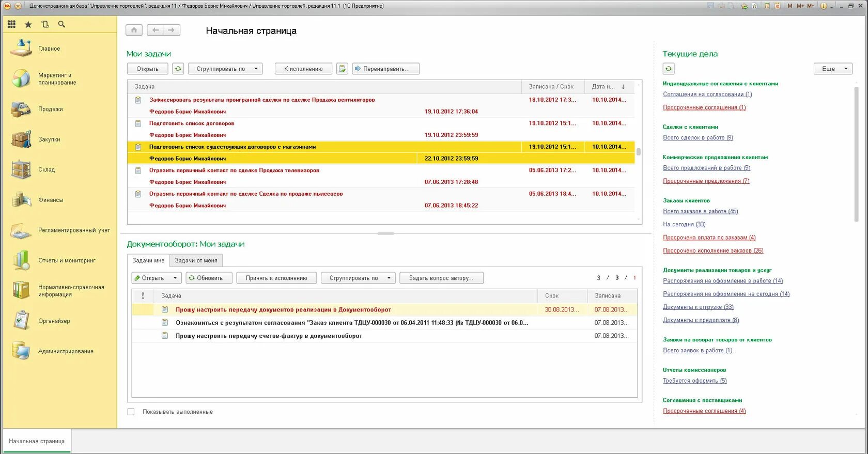The image size is (868, 454).
Task: Select task Прошу настроить передачу счетов-фактур в документооборот
Action: click(384, 336)
